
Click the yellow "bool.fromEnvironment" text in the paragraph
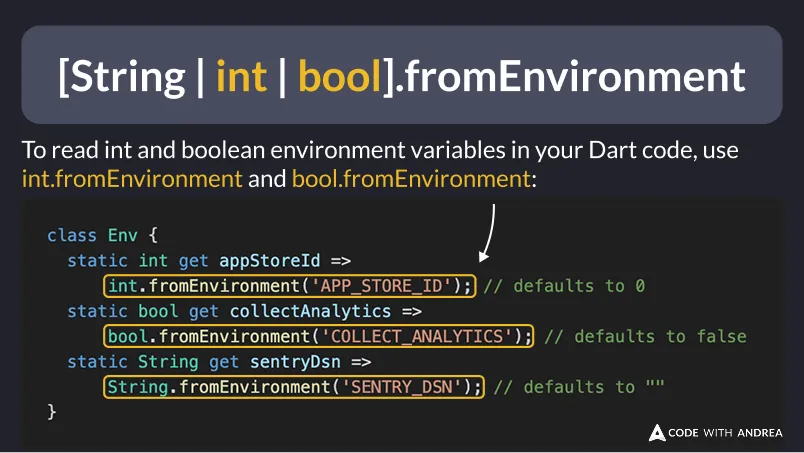(411, 179)
